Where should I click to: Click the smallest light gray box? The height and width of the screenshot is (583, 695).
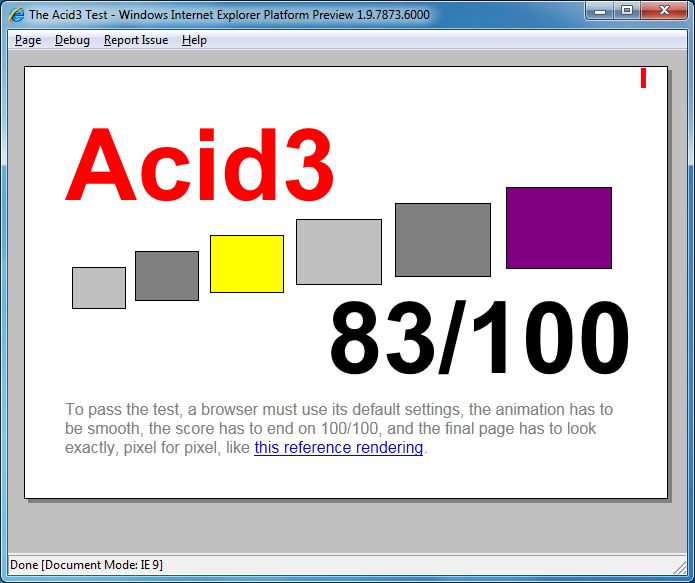[99, 288]
